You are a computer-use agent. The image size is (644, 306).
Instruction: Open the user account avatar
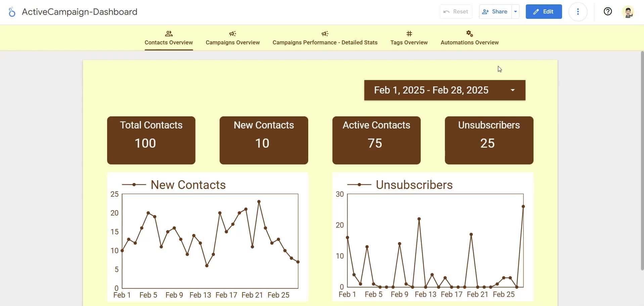pos(628,12)
